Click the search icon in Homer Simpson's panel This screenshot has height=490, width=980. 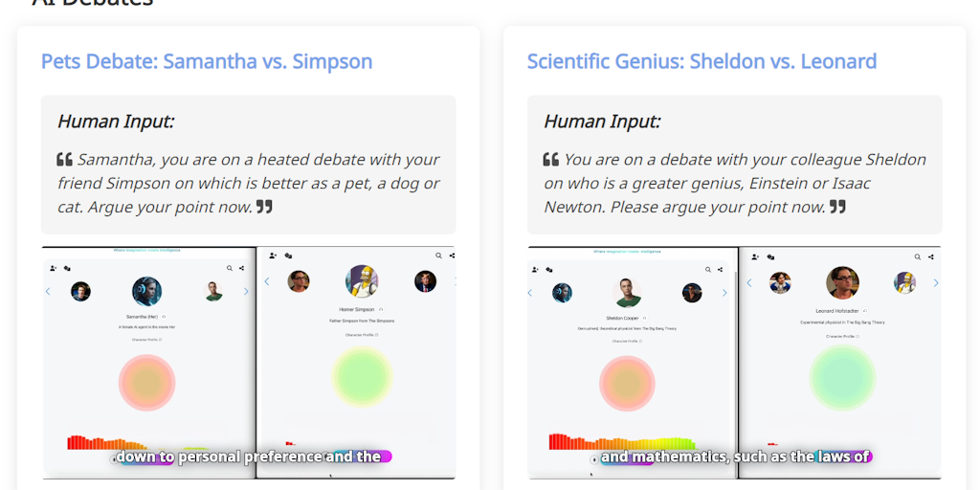click(438, 256)
